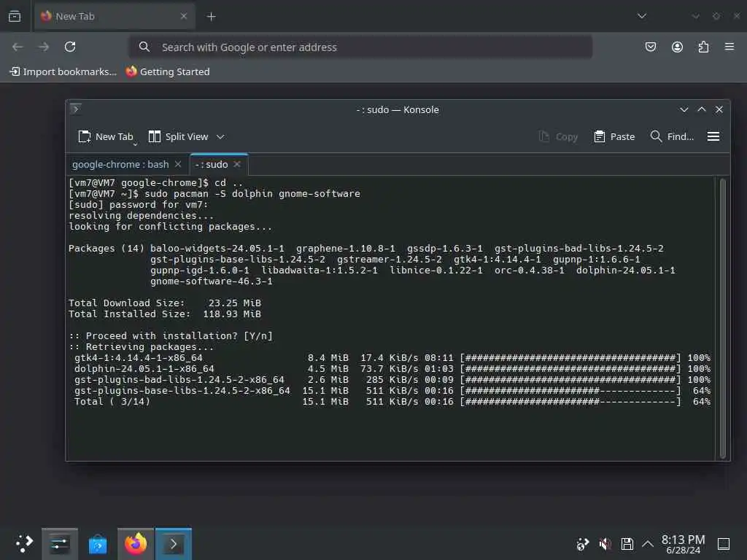Focus the Firefox search or address field
747x560 pixels.
tap(360, 47)
